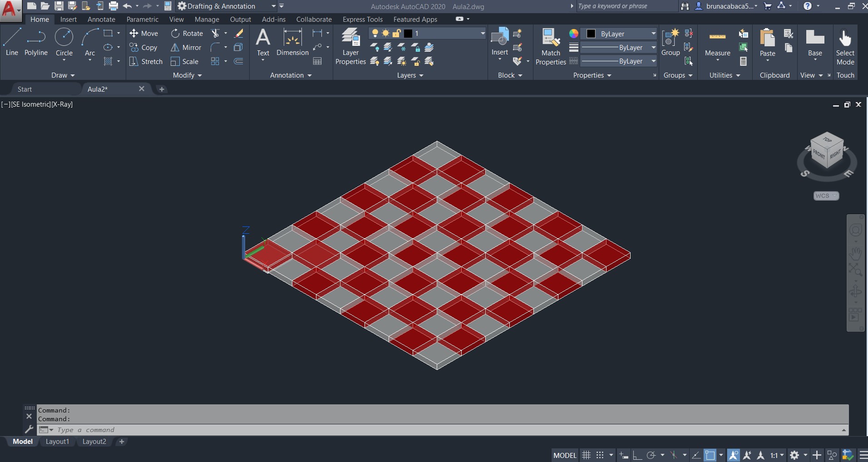Click the Rotate tool
Image resolution: width=868 pixels, height=462 pixels.
(x=187, y=33)
